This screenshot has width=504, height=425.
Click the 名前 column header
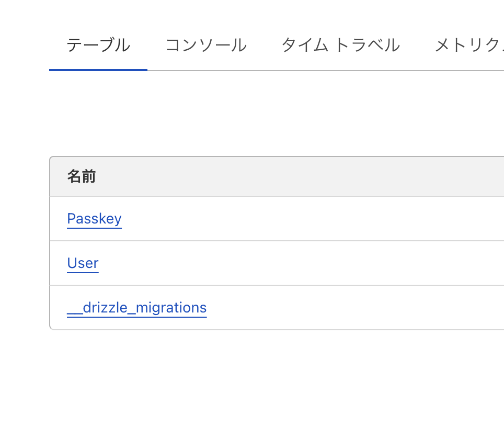click(x=82, y=177)
